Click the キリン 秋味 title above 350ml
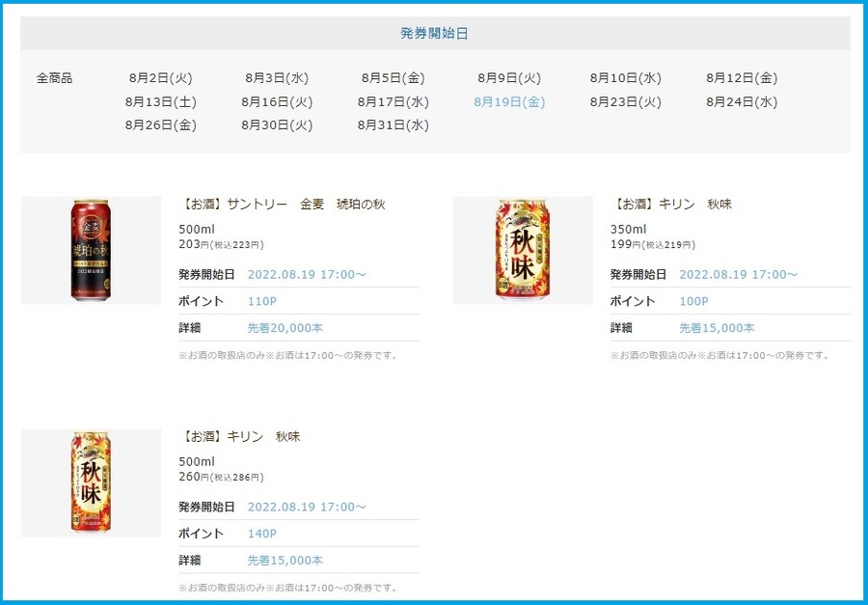This screenshot has height=605, width=868. [x=671, y=205]
